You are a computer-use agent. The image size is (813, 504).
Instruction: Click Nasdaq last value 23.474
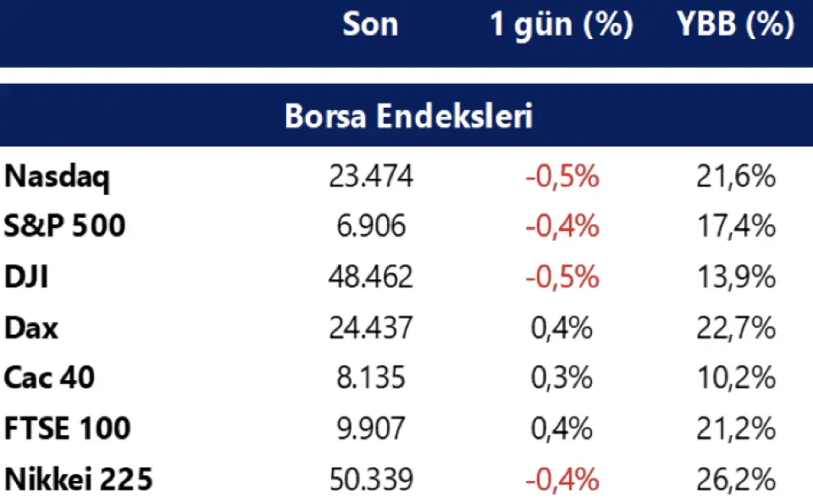click(371, 177)
